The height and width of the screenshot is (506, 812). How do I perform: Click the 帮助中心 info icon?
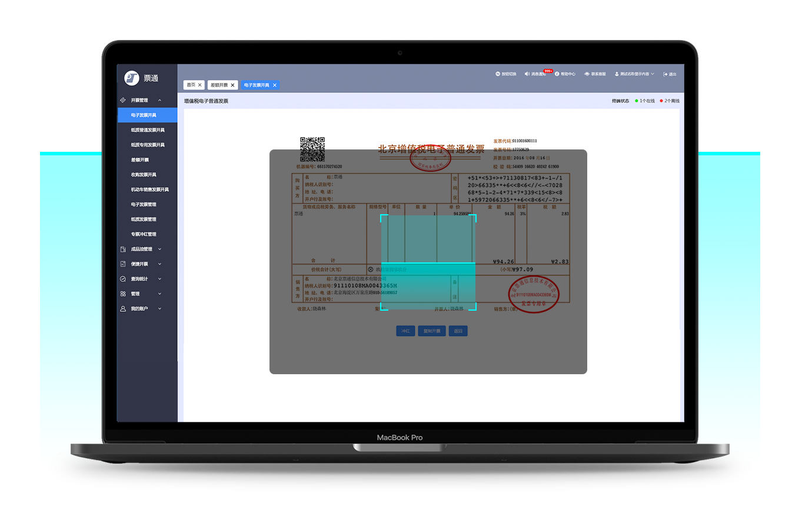pos(557,74)
